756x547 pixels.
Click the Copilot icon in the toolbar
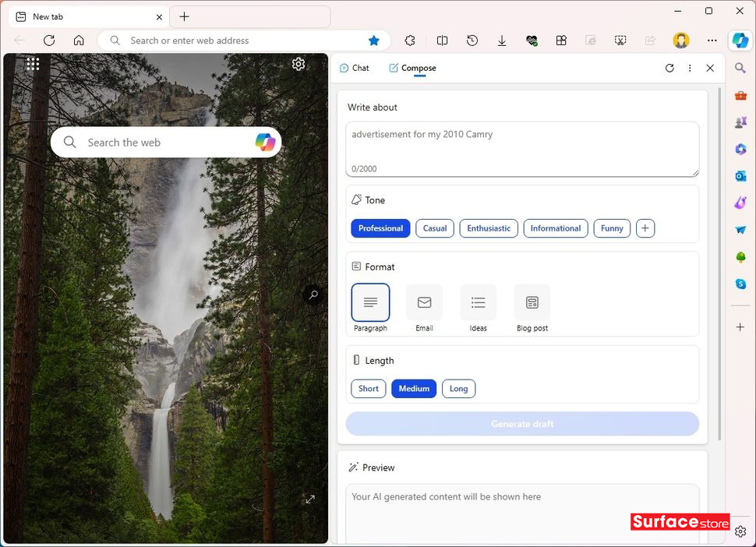click(740, 41)
